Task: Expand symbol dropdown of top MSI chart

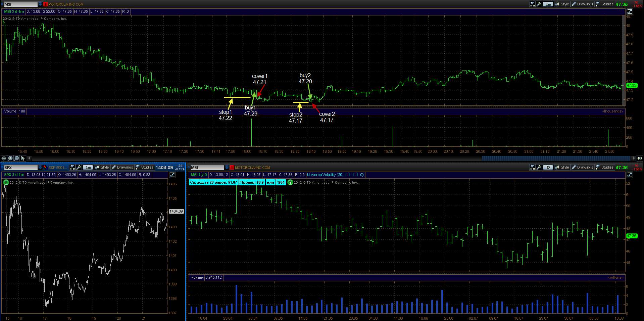Action: [40, 4]
